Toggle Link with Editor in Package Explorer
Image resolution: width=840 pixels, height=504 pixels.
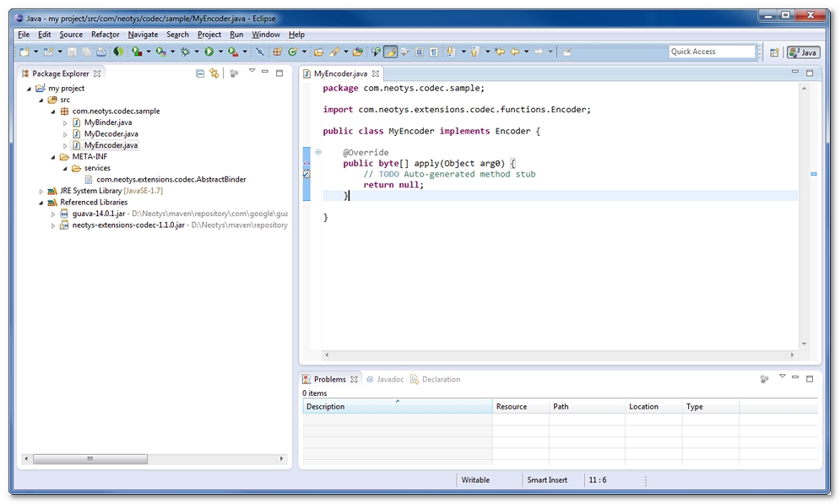214,73
